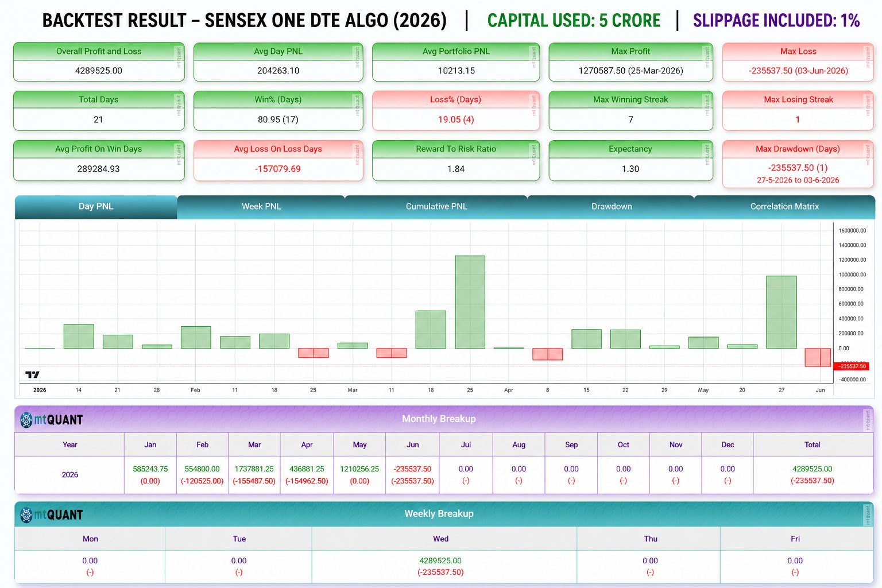Screen dimensions: 882x588
Task: Click the May monthly value 1210256.25
Action: click(x=359, y=469)
